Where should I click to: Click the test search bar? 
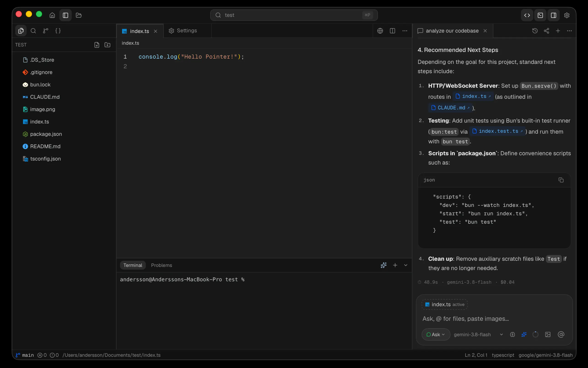point(294,15)
